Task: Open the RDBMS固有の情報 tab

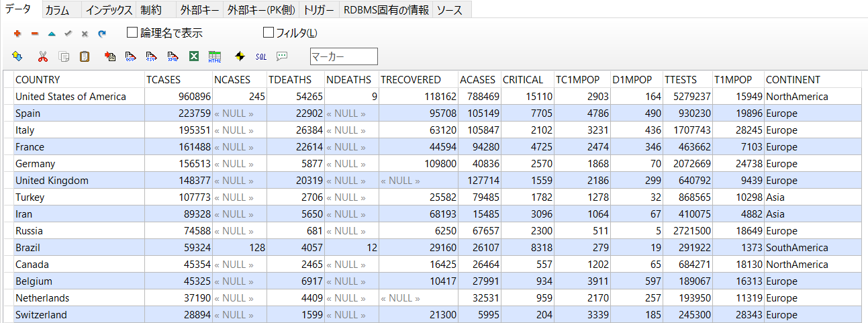Action: point(386,10)
